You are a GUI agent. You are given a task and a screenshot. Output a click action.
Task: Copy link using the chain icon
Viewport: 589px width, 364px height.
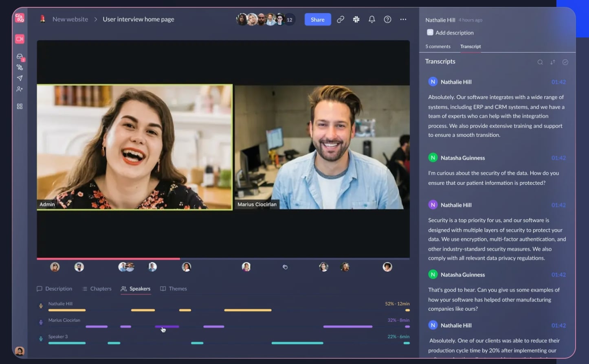pyautogui.click(x=341, y=19)
